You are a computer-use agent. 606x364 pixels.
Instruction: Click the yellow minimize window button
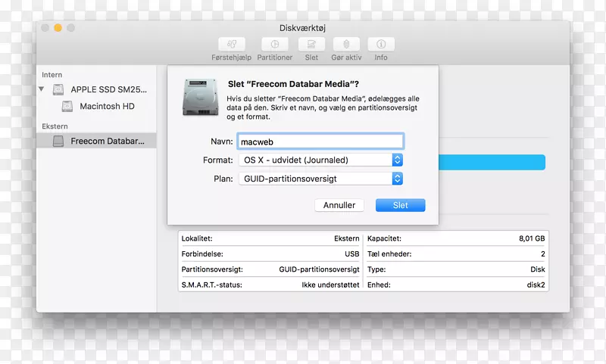click(57, 27)
